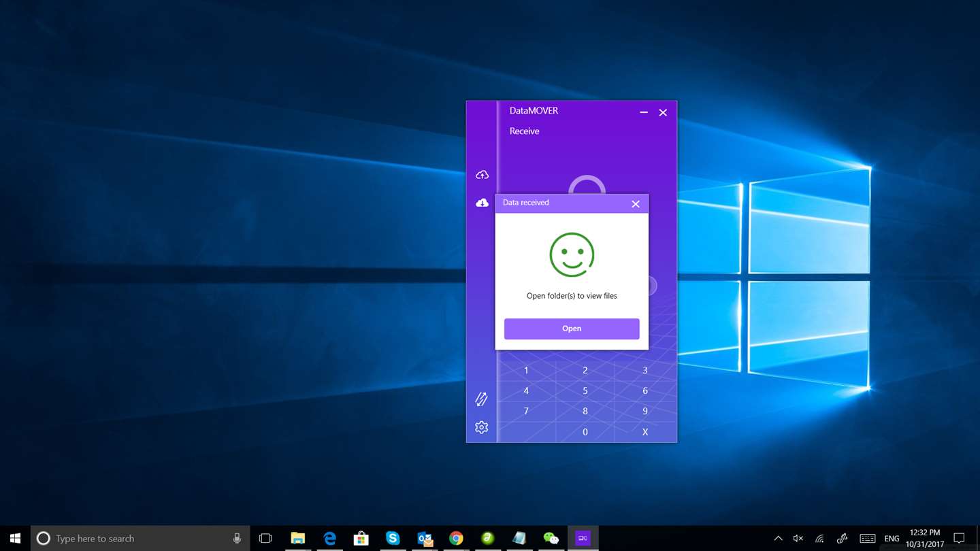Open the Send (cloud upload) section
This screenshot has width=980, height=551.
pos(482,175)
